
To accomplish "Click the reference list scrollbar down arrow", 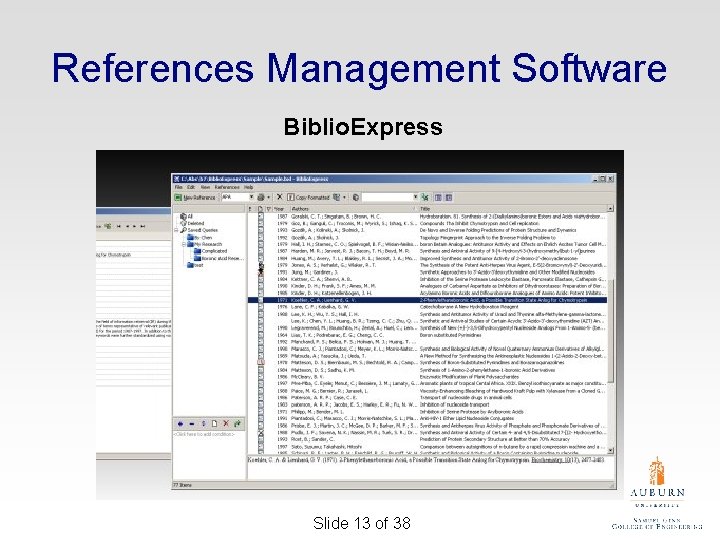I will [611, 450].
